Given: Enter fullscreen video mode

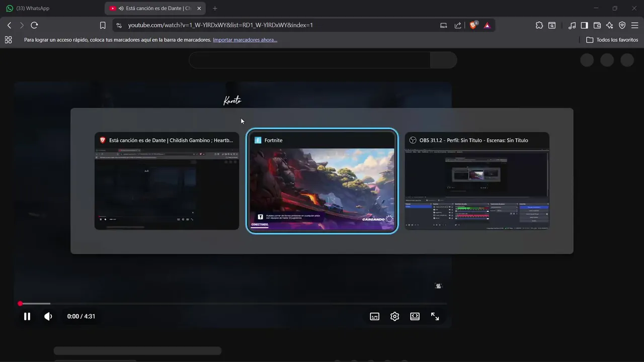Looking at the screenshot, I should [435, 316].
